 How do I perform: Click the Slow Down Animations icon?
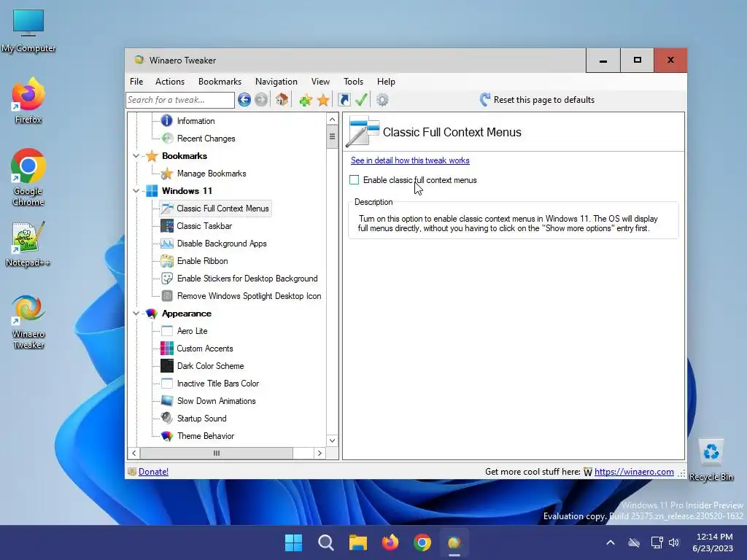pos(167,401)
